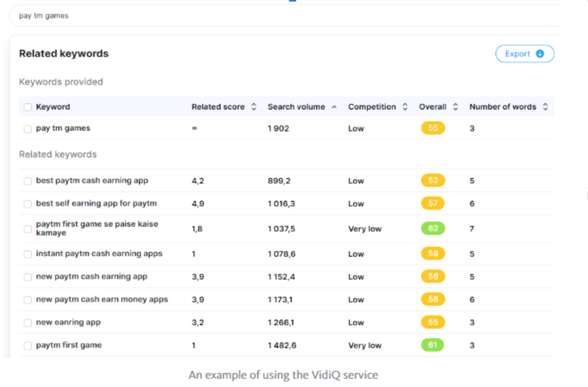Image resolution: width=588 pixels, height=387 pixels.
Task: Check the 'new eanring app' checkbox
Action: point(28,322)
